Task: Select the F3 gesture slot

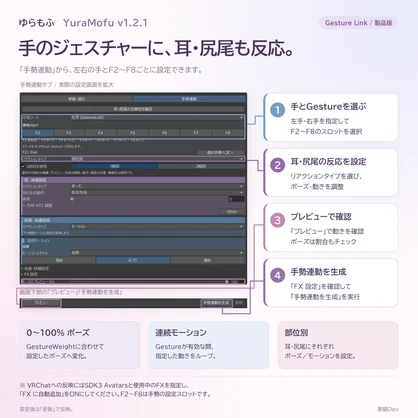Action: click(69, 133)
